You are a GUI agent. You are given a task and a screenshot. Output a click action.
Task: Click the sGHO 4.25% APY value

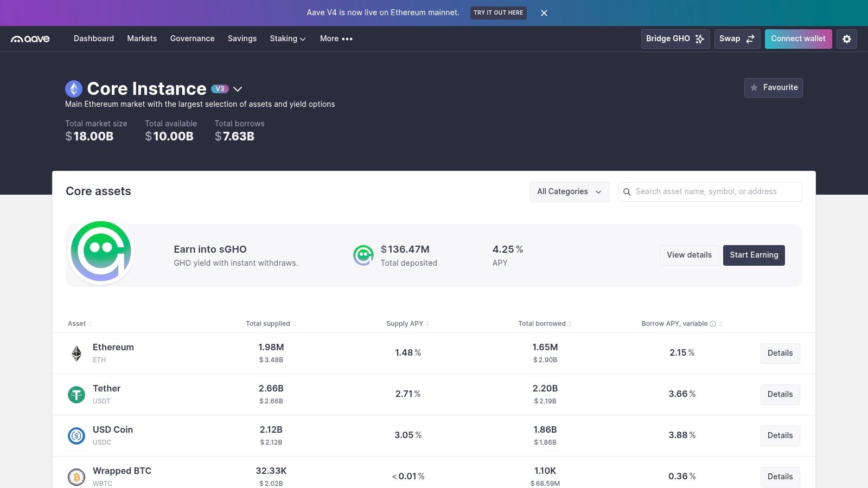pos(508,249)
